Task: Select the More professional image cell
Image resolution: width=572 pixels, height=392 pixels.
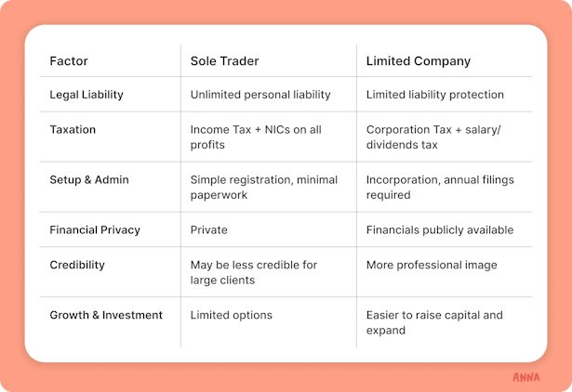Action: coord(432,266)
